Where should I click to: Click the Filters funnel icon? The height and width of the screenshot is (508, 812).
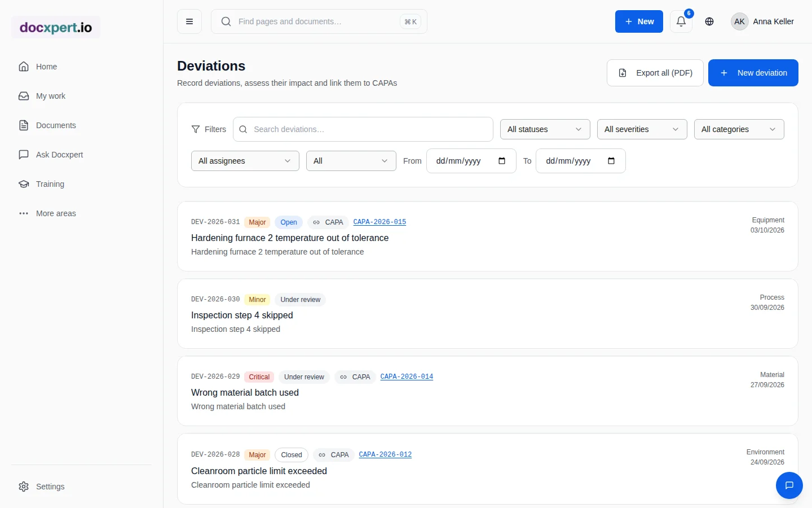196,129
